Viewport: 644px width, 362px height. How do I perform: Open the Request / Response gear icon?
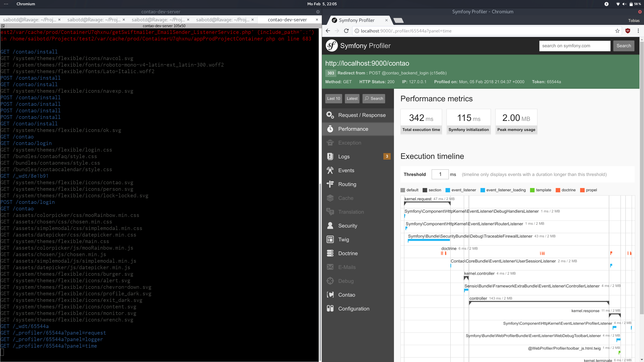pos(330,115)
